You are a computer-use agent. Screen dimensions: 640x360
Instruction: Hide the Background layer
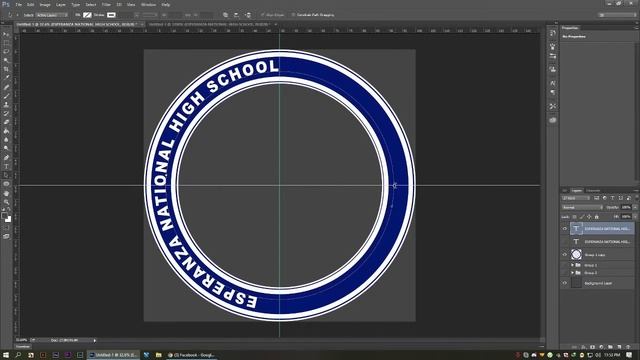pyautogui.click(x=565, y=283)
